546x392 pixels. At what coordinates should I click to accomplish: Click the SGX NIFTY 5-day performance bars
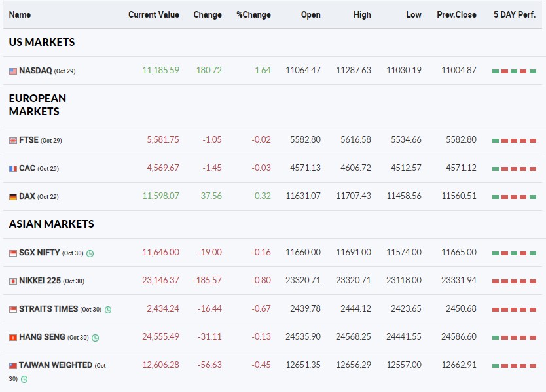pos(515,253)
